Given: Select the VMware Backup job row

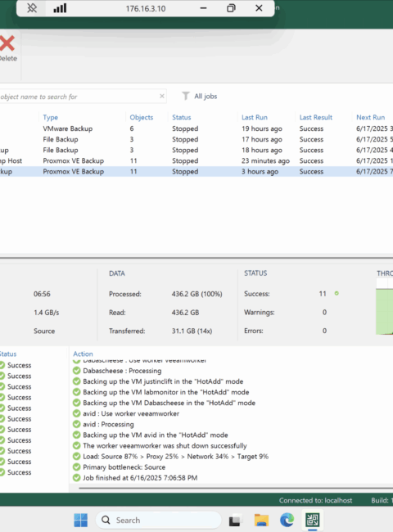Looking at the screenshot, I should pyautogui.click(x=196, y=128).
